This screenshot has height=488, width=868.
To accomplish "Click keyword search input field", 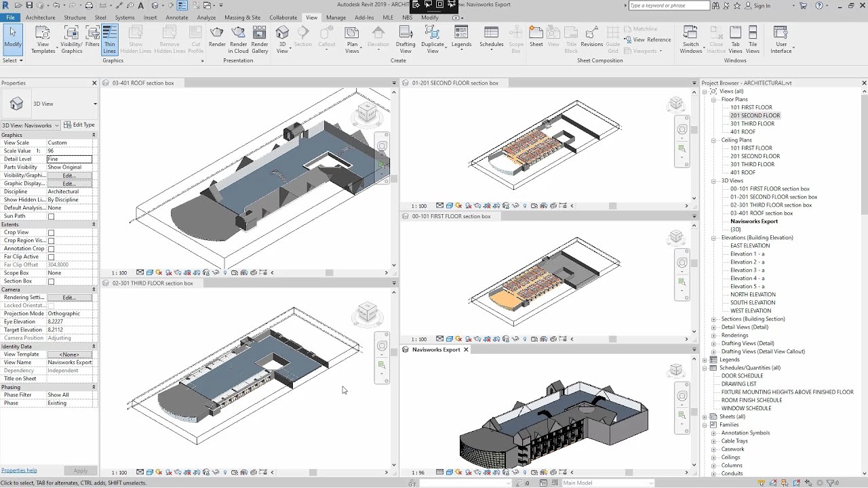I will pyautogui.click(x=669, y=5).
